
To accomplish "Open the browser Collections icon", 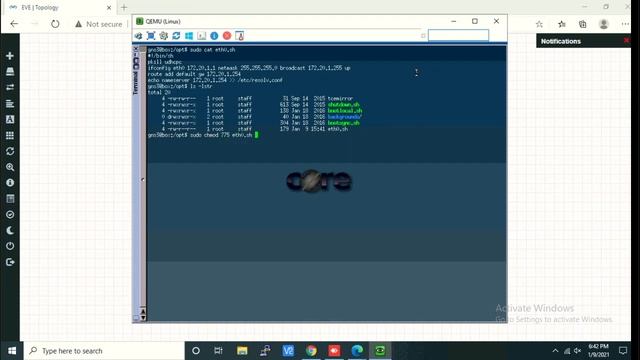I will click(582, 24).
